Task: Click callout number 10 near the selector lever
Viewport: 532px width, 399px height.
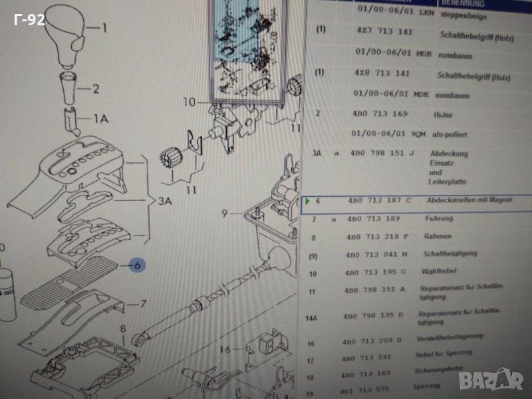Action: pos(189,102)
